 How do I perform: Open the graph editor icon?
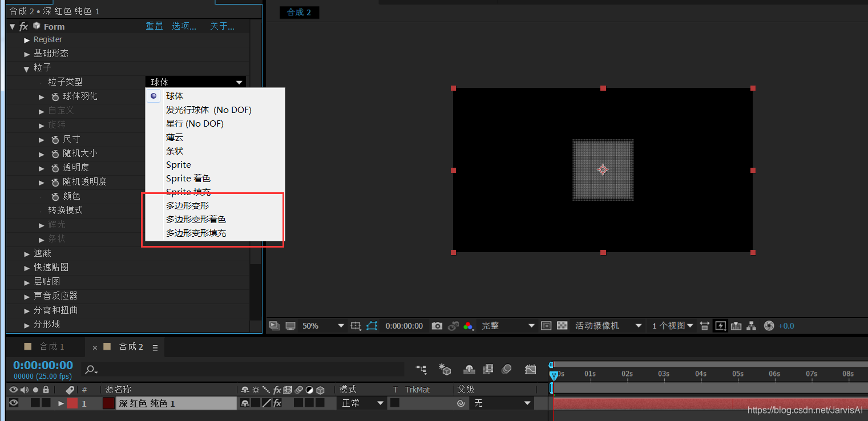(x=531, y=370)
